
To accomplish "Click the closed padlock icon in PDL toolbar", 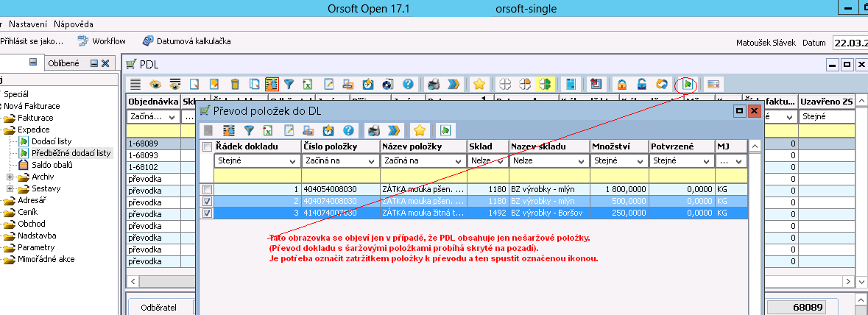I will (622, 84).
